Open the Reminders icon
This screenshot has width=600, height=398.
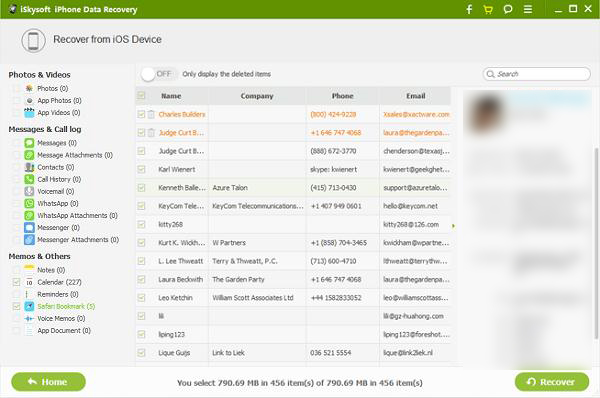[27, 294]
